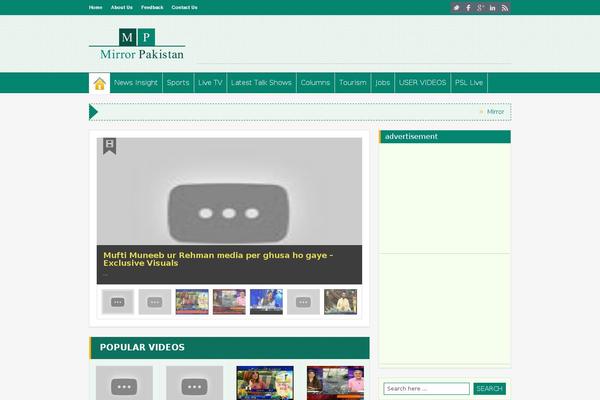Open the Twitter social icon
Screen dimensions: 600x400
(x=456, y=8)
